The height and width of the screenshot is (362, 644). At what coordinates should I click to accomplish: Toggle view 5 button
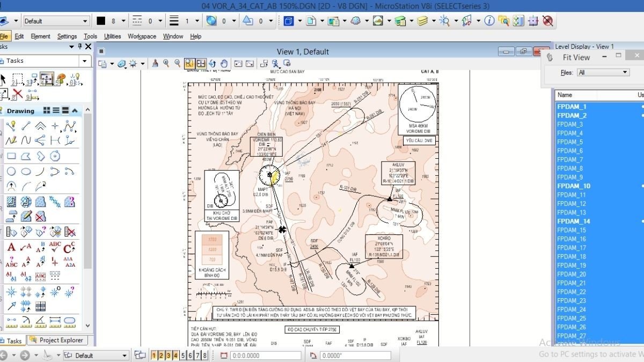[x=183, y=355]
